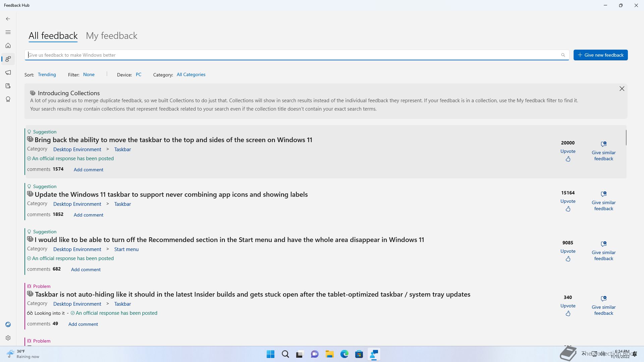644x362 pixels.
Task: Click Upvote text for 9085 votes item
Action: tap(568, 251)
